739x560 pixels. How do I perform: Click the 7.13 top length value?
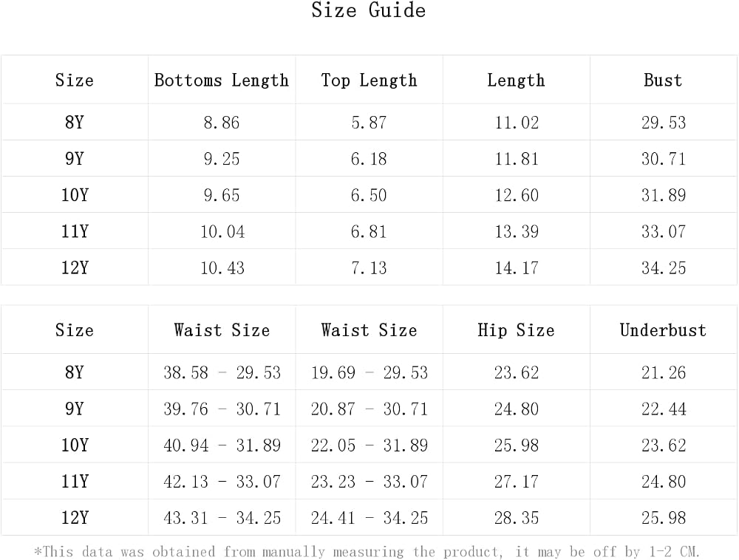369,268
